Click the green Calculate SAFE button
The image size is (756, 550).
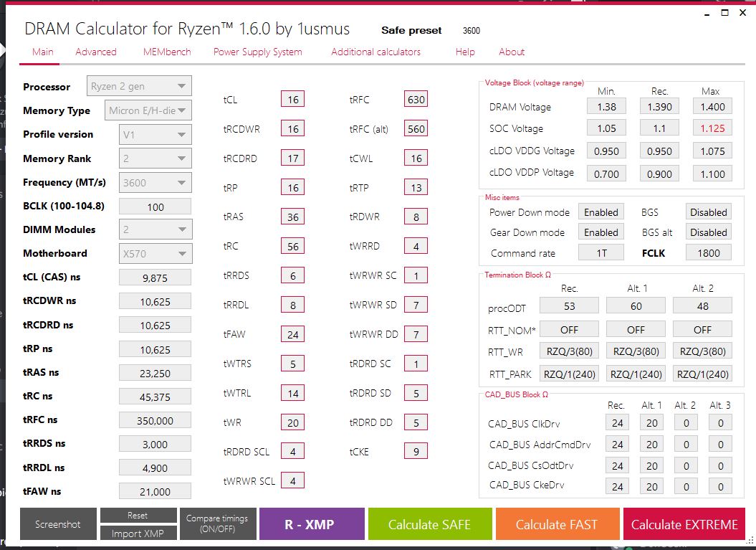point(429,524)
